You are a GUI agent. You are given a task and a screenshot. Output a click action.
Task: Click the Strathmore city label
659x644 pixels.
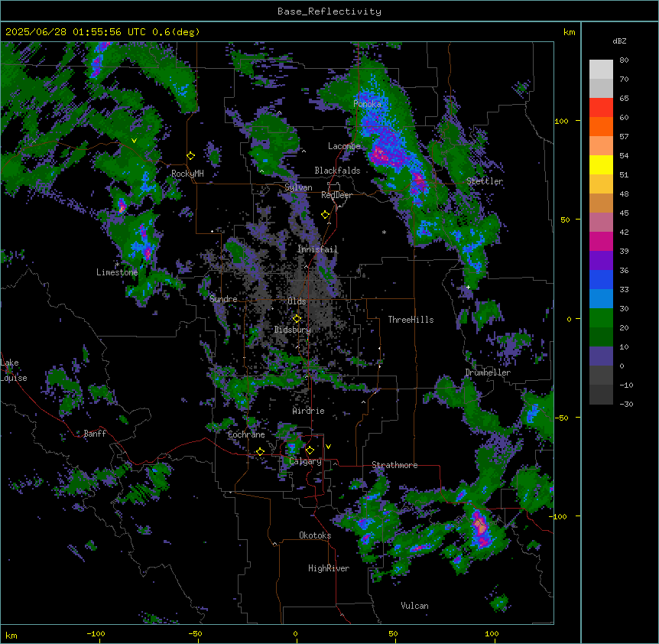[394, 465]
